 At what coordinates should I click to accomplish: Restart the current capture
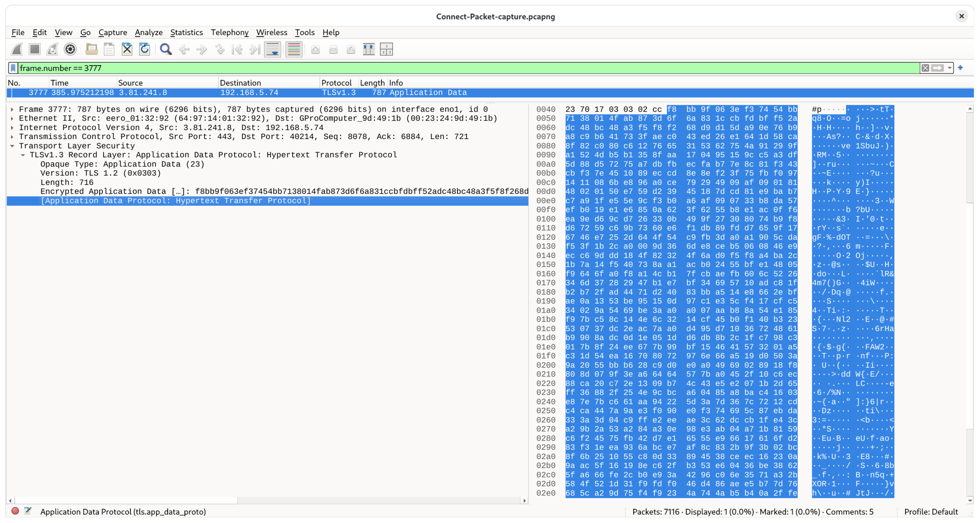coord(52,49)
